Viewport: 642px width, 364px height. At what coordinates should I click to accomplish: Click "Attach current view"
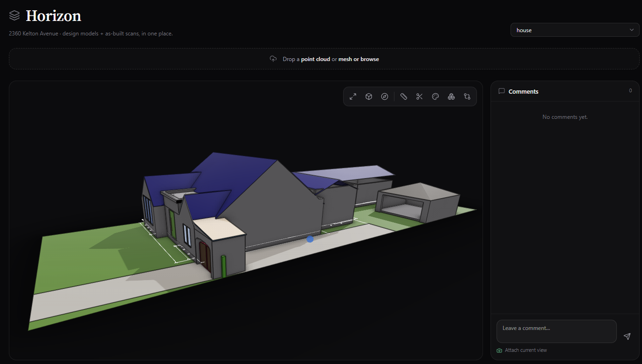point(526,350)
